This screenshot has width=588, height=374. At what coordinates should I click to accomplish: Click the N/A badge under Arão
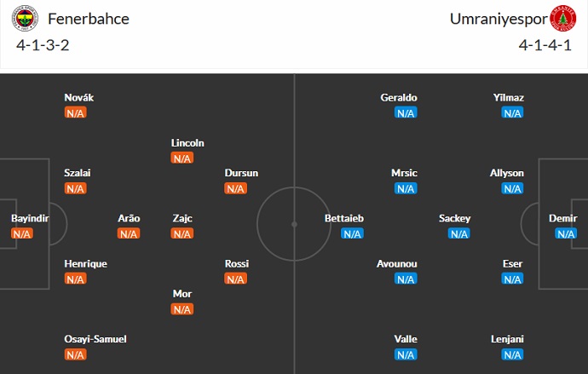[x=129, y=233]
